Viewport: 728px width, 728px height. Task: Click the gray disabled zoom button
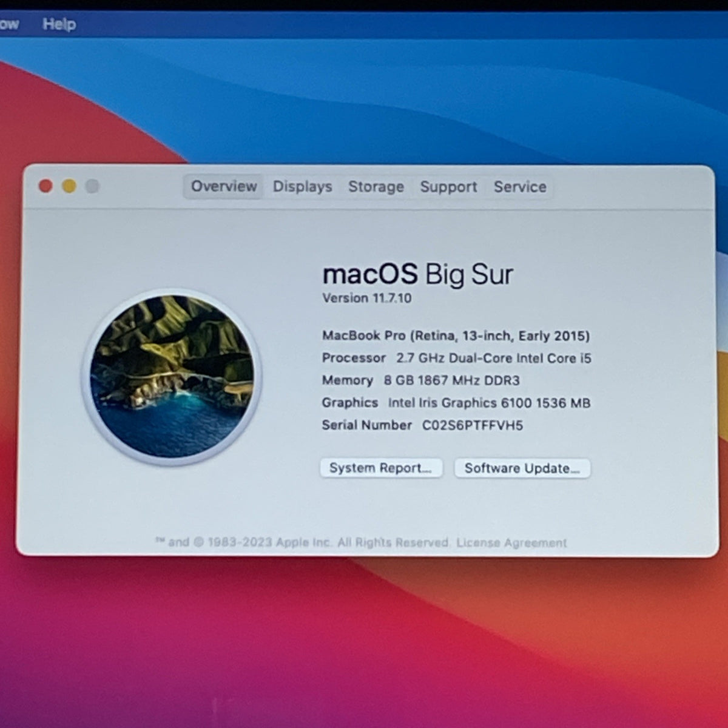[92, 186]
